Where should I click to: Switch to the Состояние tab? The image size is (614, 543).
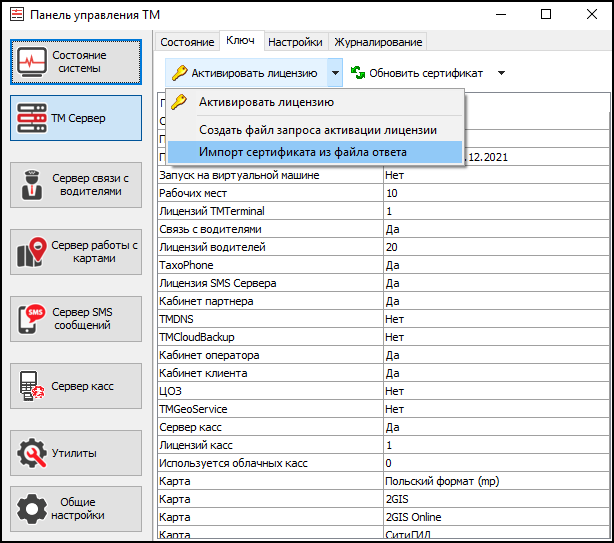click(187, 42)
